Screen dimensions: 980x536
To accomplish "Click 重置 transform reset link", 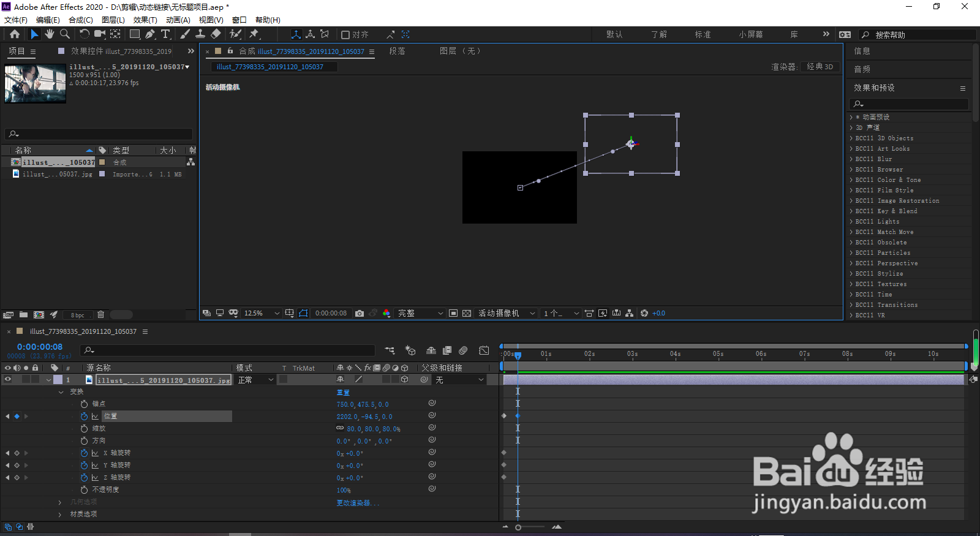I will pyautogui.click(x=343, y=392).
